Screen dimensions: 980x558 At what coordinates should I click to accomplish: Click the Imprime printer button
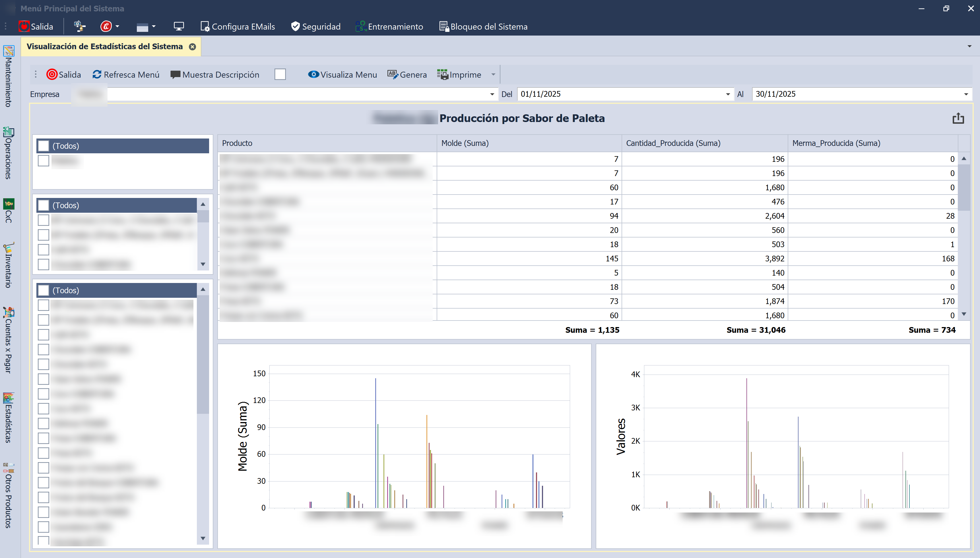click(459, 74)
